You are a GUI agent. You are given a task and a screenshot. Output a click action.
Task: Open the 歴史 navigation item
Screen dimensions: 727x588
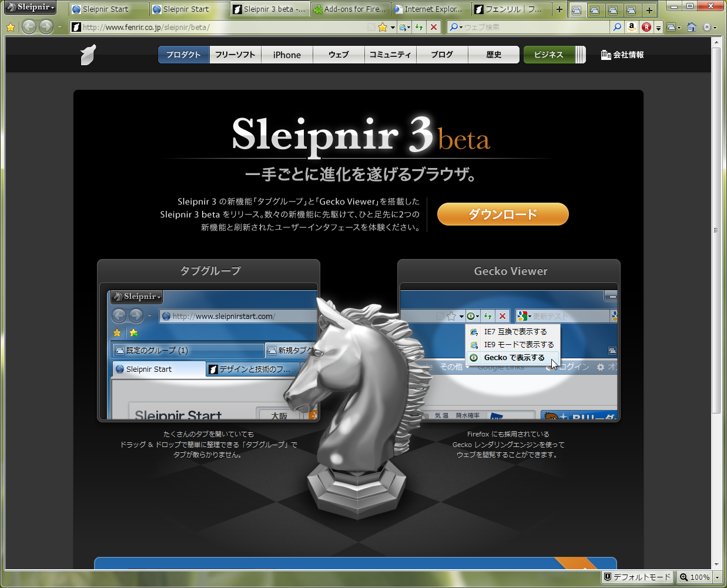[494, 55]
